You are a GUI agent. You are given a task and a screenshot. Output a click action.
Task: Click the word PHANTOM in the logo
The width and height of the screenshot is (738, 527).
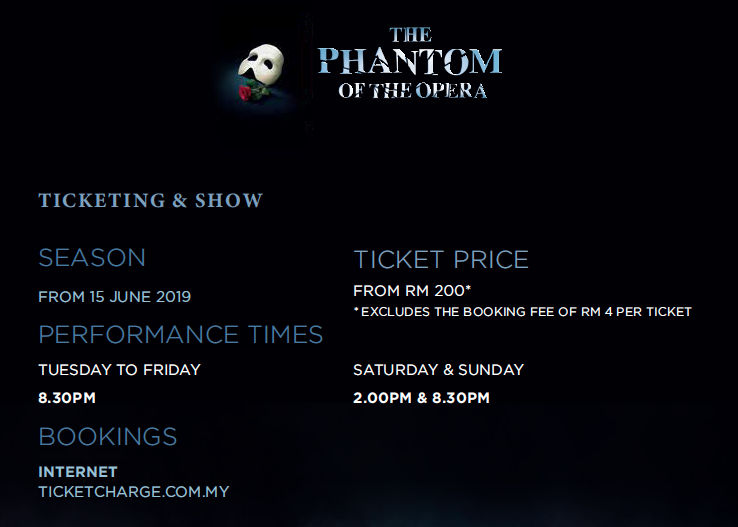click(x=410, y=61)
